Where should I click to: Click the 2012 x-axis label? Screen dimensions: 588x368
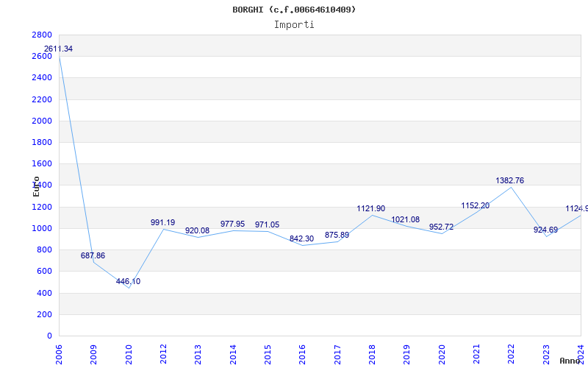click(163, 355)
